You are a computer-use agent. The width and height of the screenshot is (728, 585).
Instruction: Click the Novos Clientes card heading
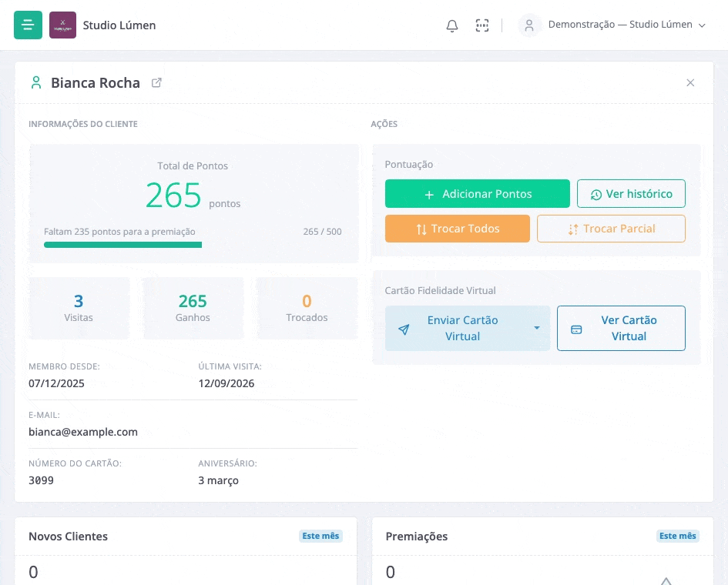[69, 537]
